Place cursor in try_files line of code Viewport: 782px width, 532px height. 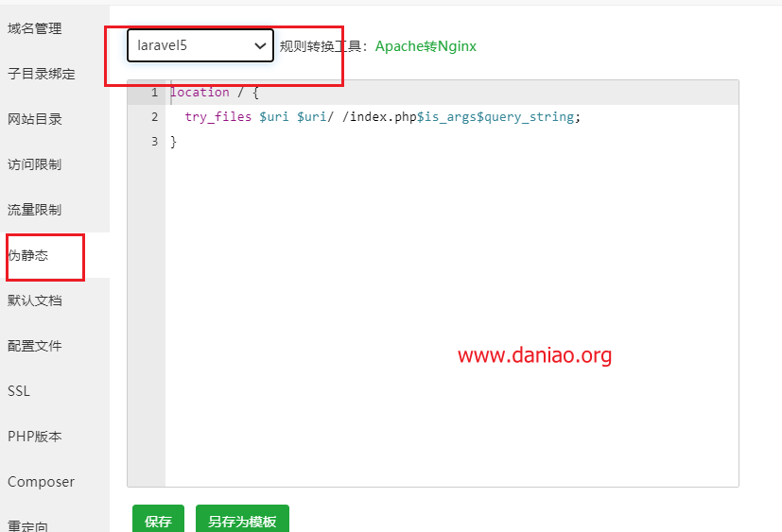[378, 117]
